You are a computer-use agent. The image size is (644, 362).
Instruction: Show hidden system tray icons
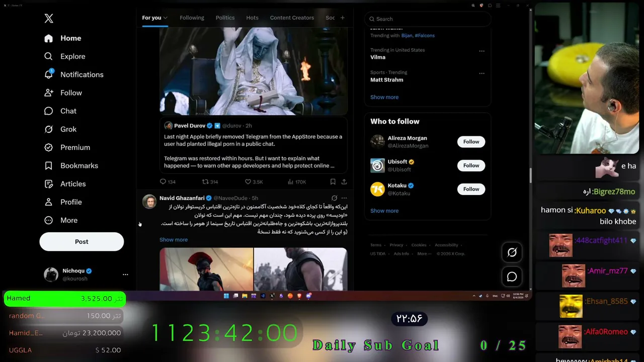pos(474,296)
